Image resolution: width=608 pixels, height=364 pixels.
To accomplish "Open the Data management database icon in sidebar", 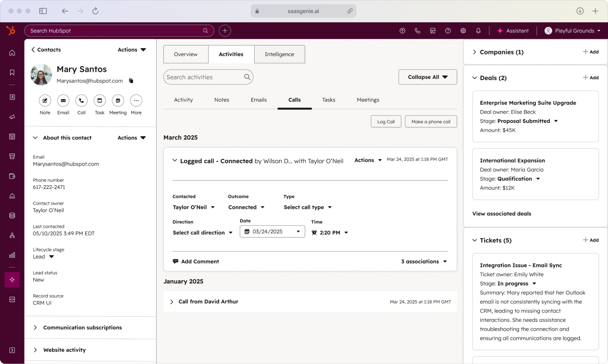I will (x=12, y=216).
